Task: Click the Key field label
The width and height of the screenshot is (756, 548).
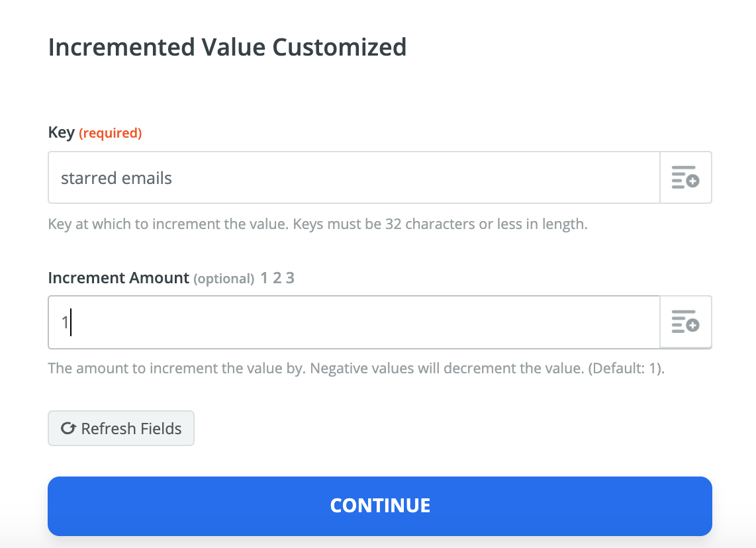Action: [61, 132]
